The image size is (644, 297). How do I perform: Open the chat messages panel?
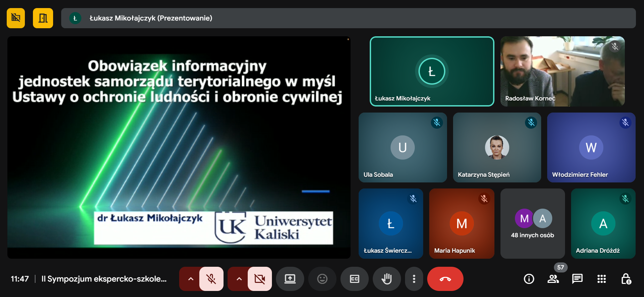point(577,279)
